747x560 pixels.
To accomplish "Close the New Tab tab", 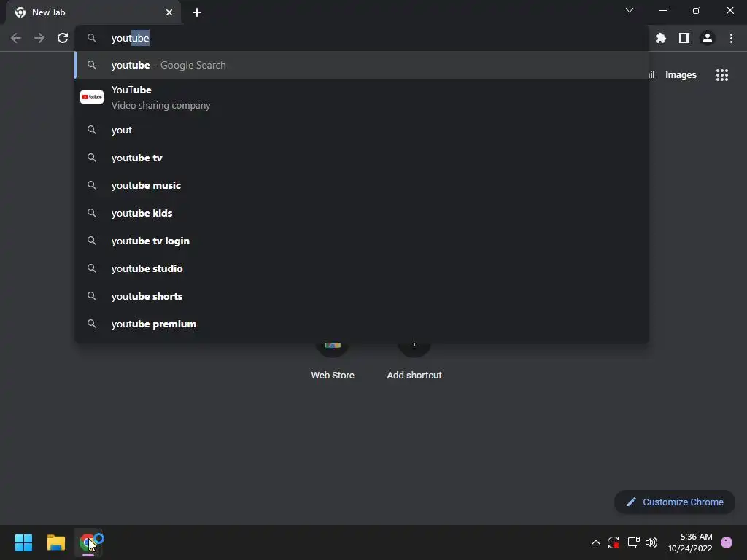I will [x=169, y=12].
